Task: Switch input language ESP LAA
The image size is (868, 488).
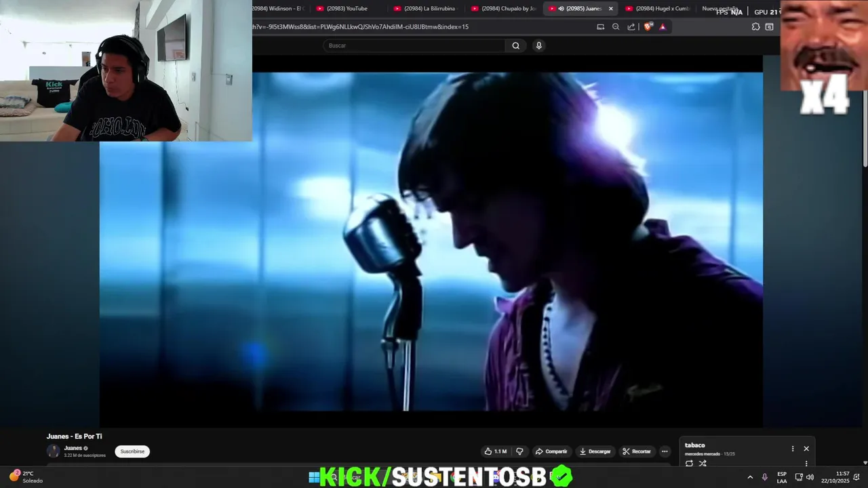Action: click(x=782, y=477)
